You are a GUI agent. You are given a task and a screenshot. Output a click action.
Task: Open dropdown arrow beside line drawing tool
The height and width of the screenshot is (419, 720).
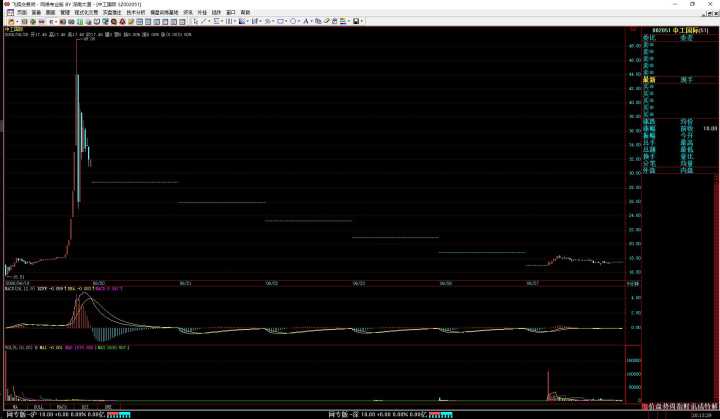click(x=211, y=21)
